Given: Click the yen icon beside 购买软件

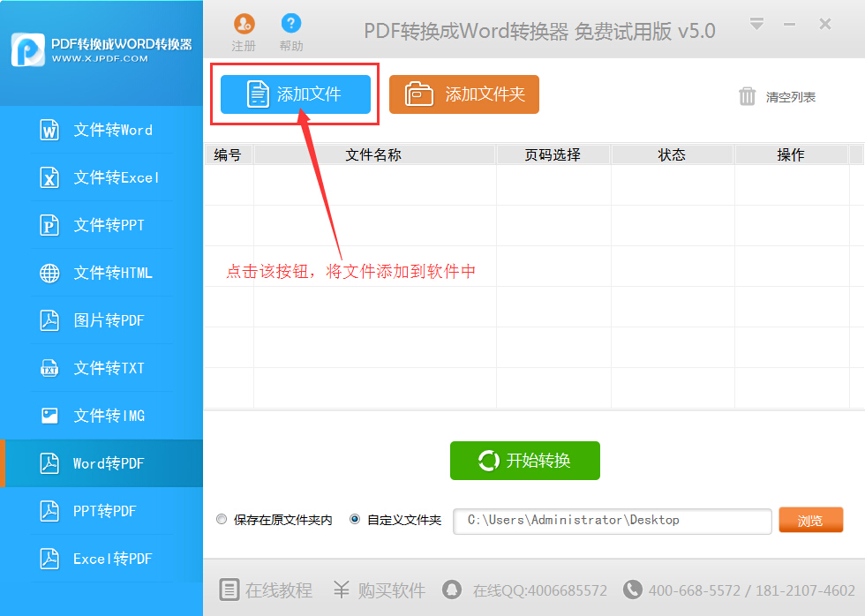Looking at the screenshot, I should pos(342,590).
